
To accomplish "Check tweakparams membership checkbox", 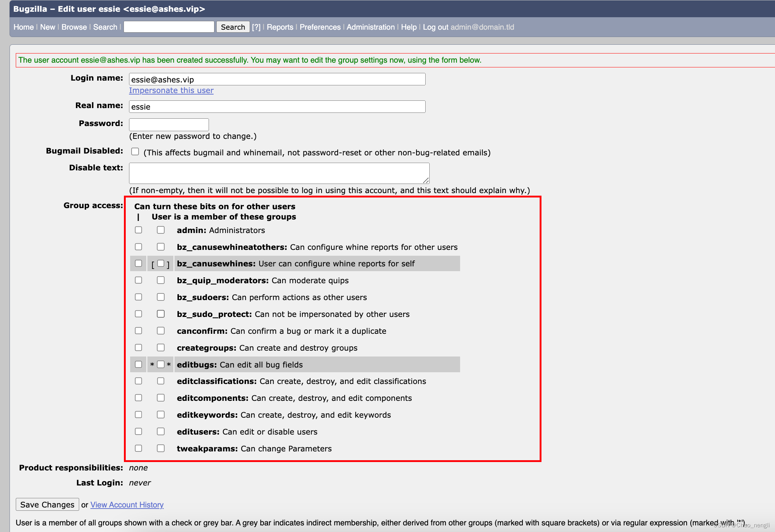I will click(161, 448).
